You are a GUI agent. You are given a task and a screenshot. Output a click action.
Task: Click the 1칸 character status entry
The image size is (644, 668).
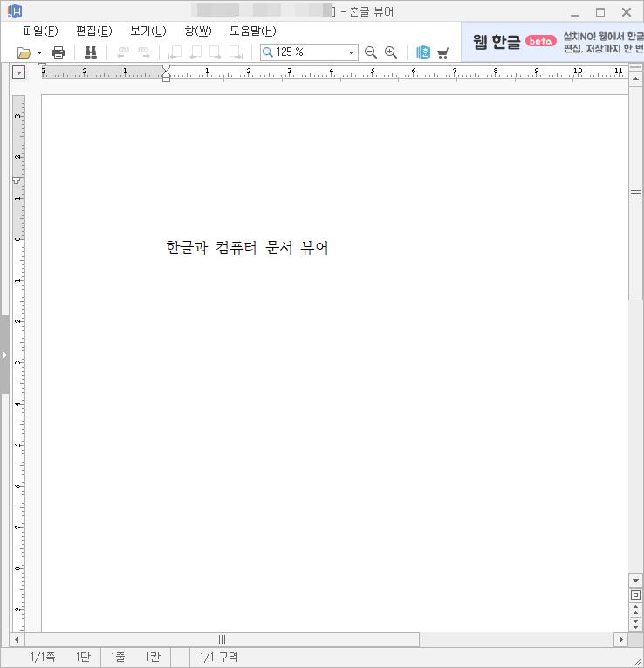click(x=153, y=657)
